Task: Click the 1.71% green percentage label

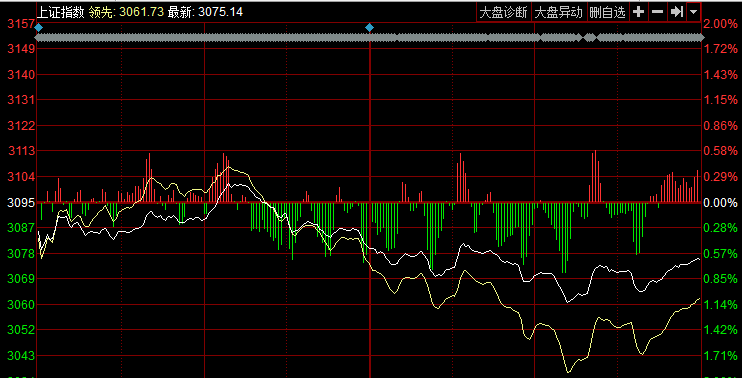Action: [720, 355]
